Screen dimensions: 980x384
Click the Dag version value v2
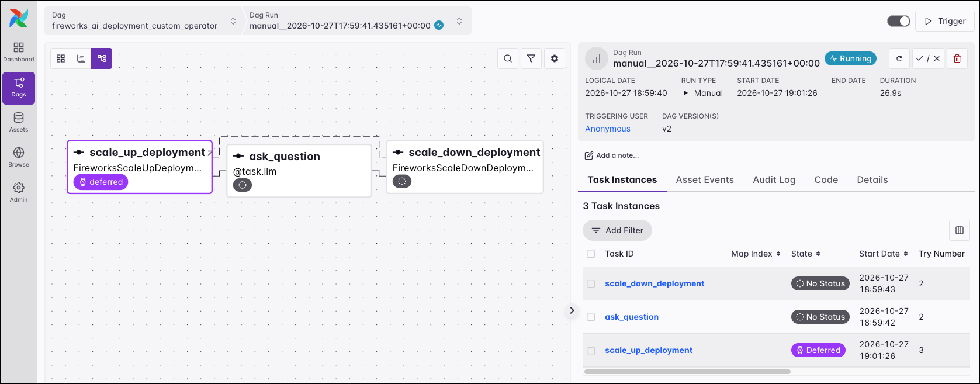click(x=667, y=129)
